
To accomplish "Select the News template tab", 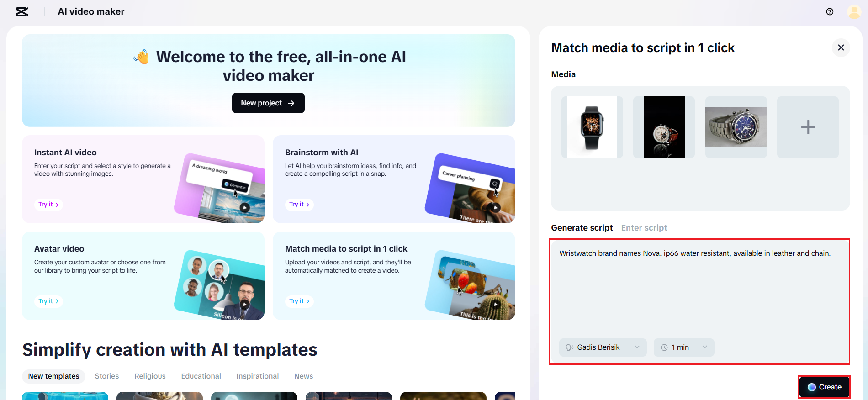I will tap(304, 376).
